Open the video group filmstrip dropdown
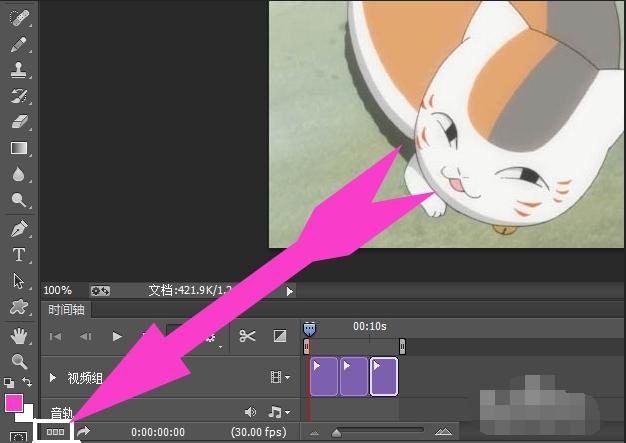Screen dimensions: 626x443 click(280, 378)
